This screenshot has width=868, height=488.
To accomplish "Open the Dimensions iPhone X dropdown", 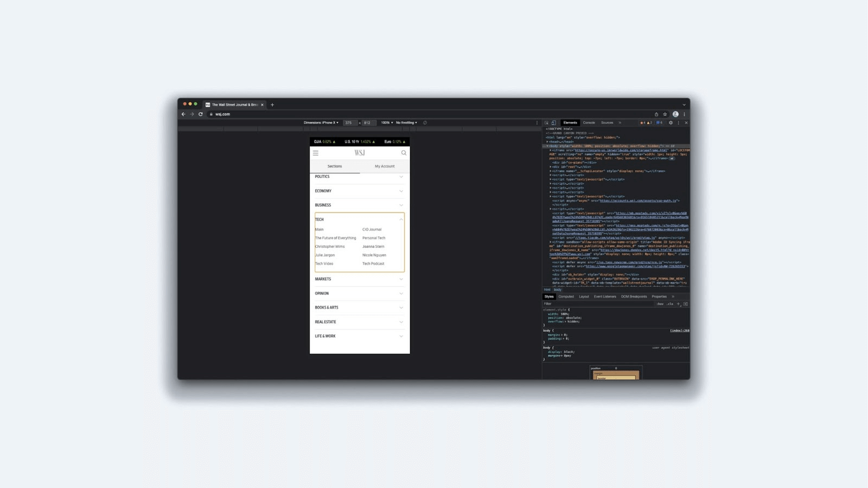I will coord(321,123).
